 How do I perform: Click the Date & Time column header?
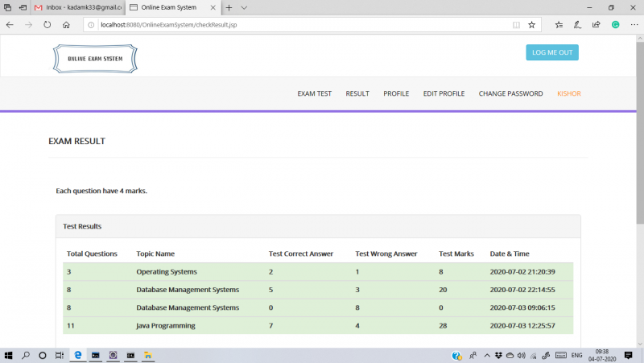(510, 254)
